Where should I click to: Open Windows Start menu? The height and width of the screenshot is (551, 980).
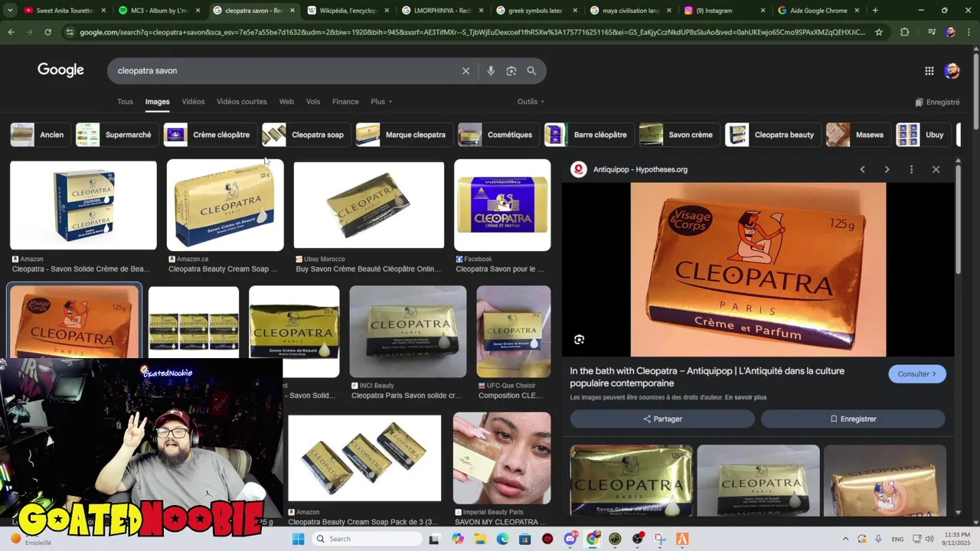[298, 539]
